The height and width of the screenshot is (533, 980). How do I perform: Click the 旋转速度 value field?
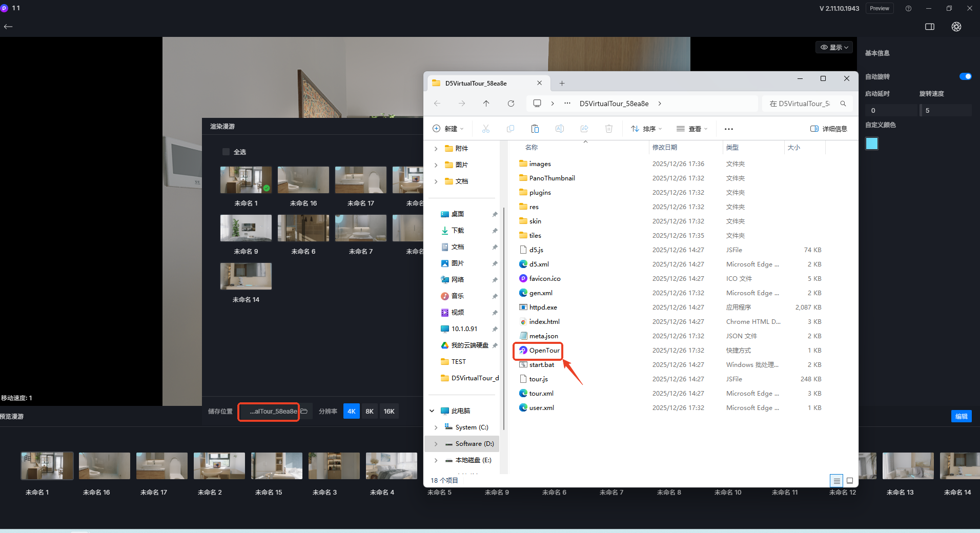(x=946, y=110)
